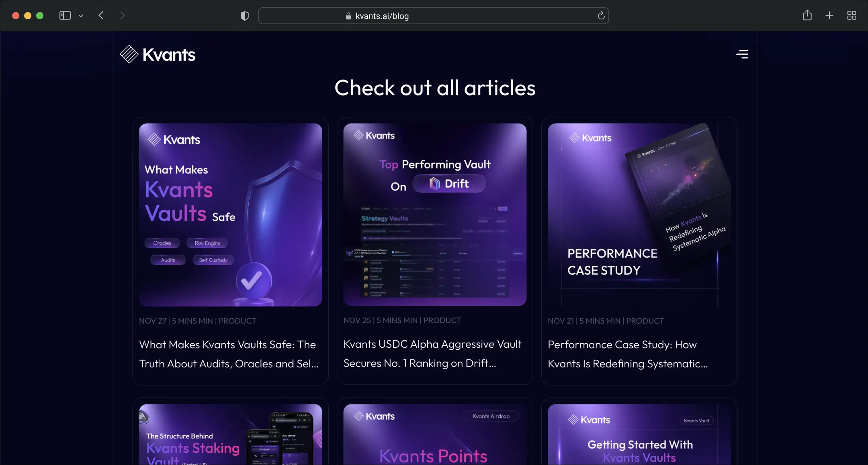Click the 'Kvants Airdrop' tag on Points card

click(x=491, y=416)
